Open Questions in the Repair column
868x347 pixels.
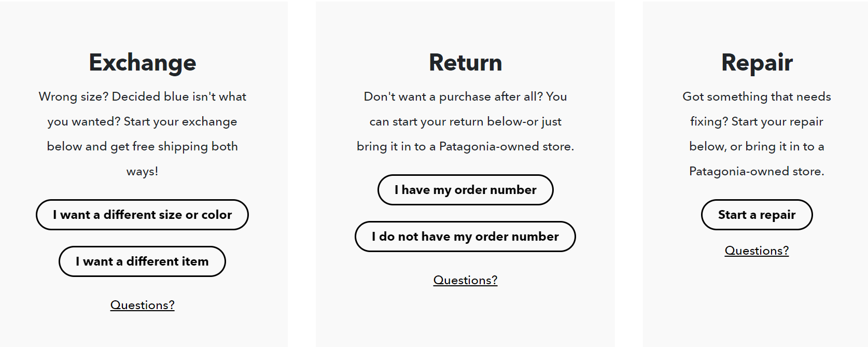tap(757, 251)
